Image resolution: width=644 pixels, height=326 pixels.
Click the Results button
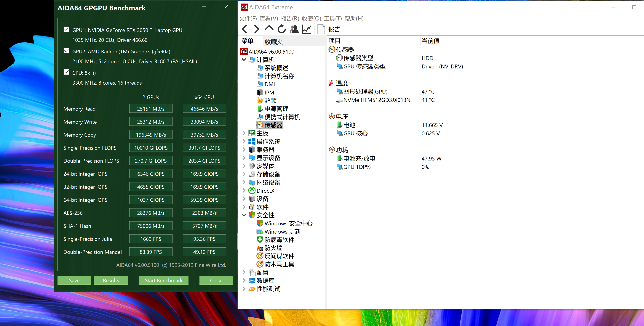tap(111, 281)
